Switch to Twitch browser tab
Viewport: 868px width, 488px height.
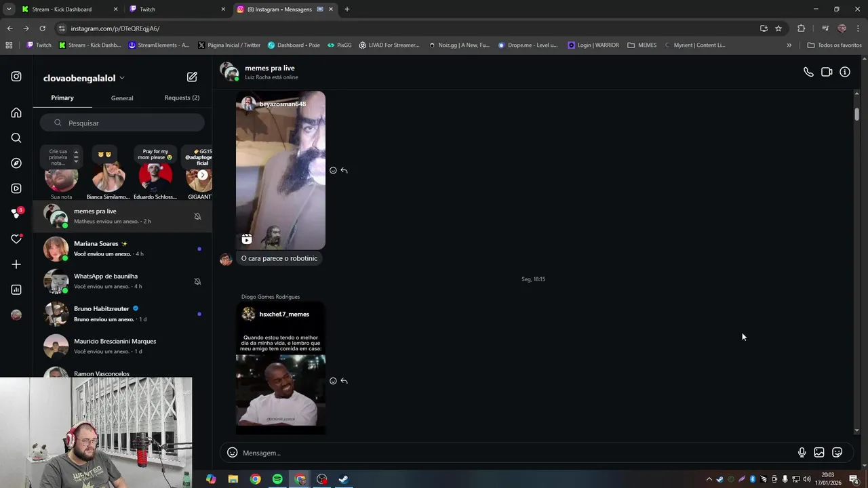point(176,9)
